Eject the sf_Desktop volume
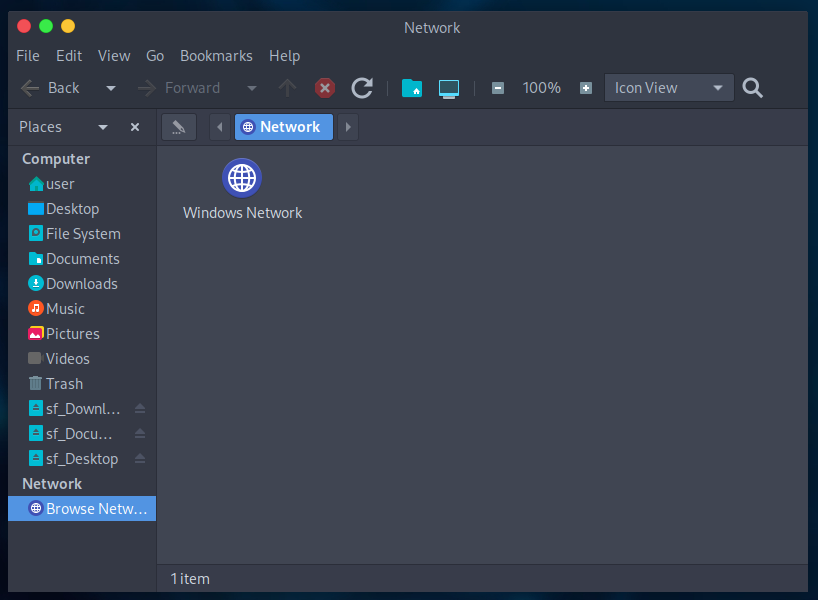This screenshot has width=818, height=600. click(140, 459)
